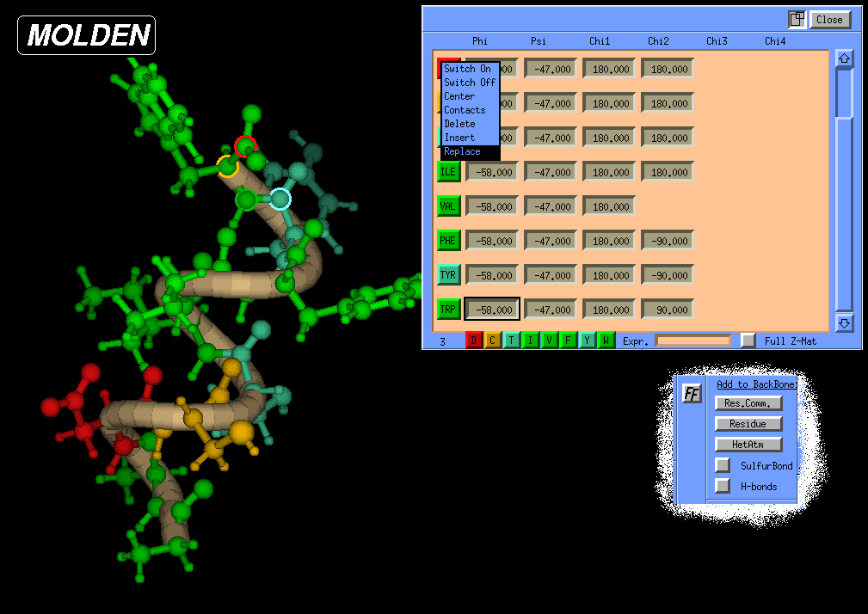868x614 pixels.
Task: Pick the W residue shortcut button
Action: 606,341
